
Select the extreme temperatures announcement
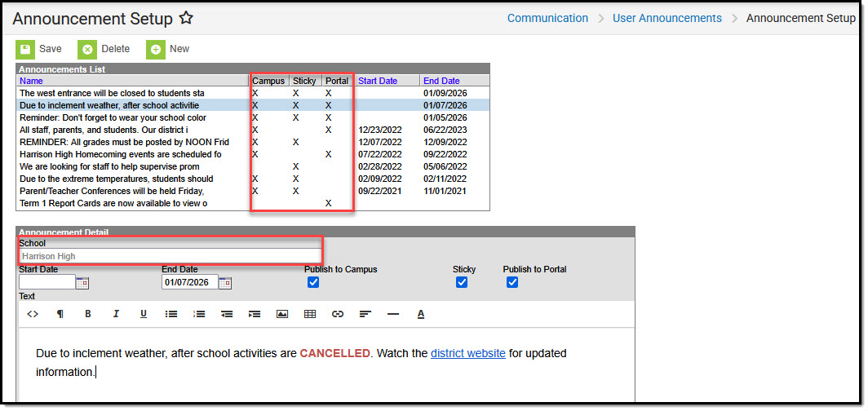(x=253, y=179)
